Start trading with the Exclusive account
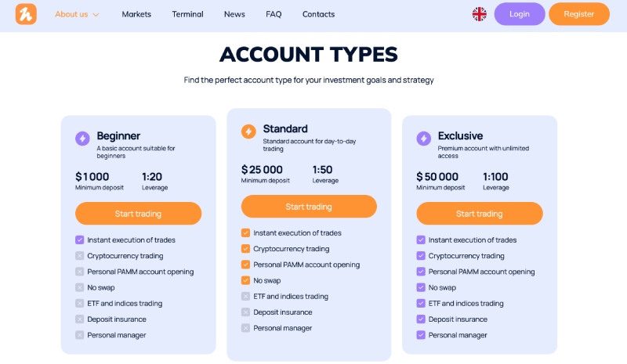627x364 pixels. click(480, 214)
